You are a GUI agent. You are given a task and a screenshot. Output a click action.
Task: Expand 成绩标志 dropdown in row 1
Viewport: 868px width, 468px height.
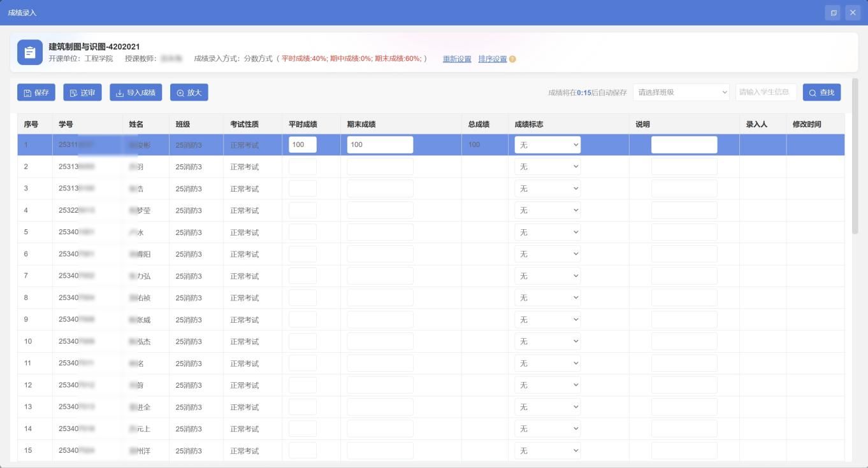click(x=547, y=145)
